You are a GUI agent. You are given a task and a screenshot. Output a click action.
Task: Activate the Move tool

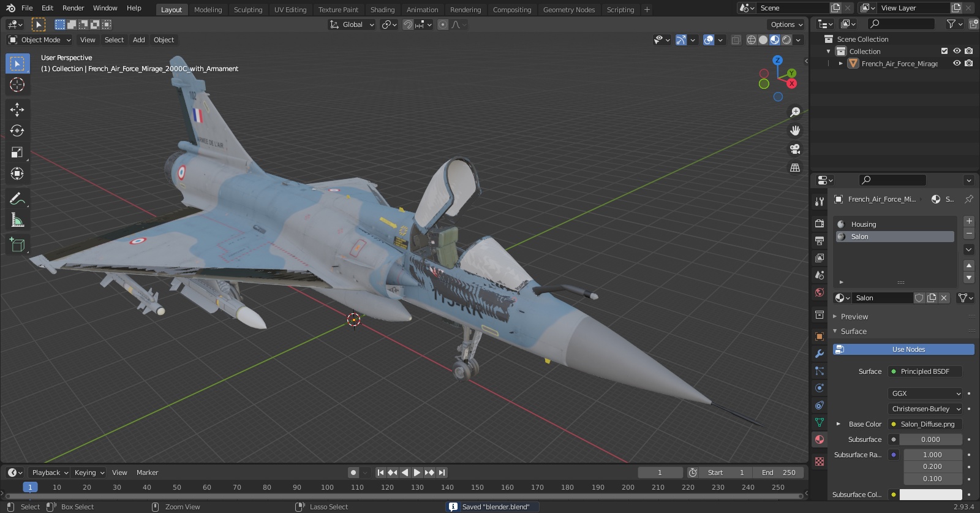(17, 110)
